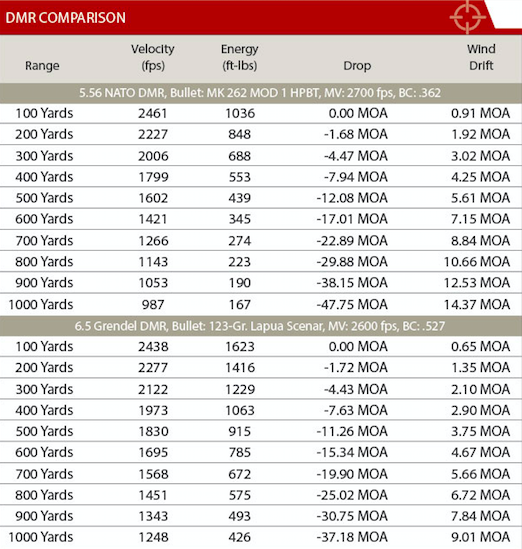This screenshot has height=549, width=522.
Task: Click velocity value 2461
Action: tap(153, 113)
